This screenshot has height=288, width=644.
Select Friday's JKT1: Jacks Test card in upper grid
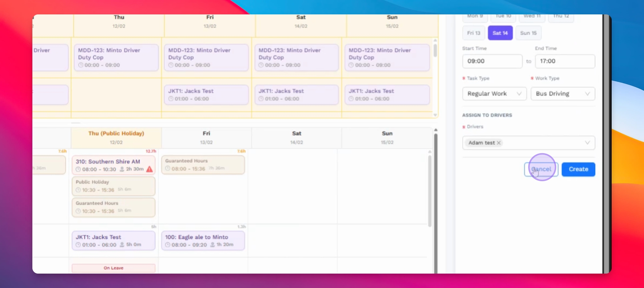click(x=206, y=95)
